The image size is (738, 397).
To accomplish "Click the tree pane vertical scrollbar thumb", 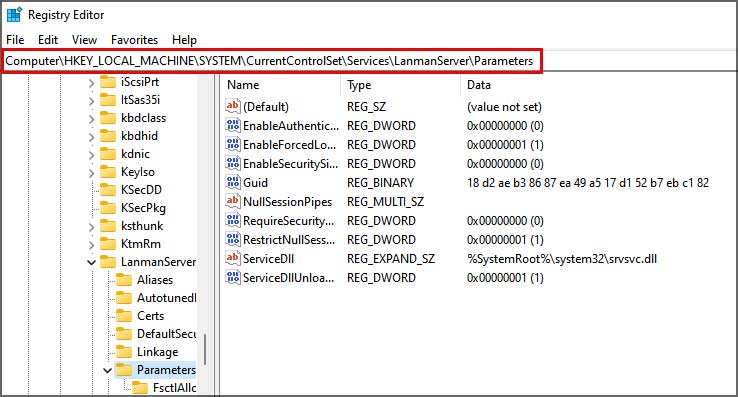I will (x=205, y=349).
